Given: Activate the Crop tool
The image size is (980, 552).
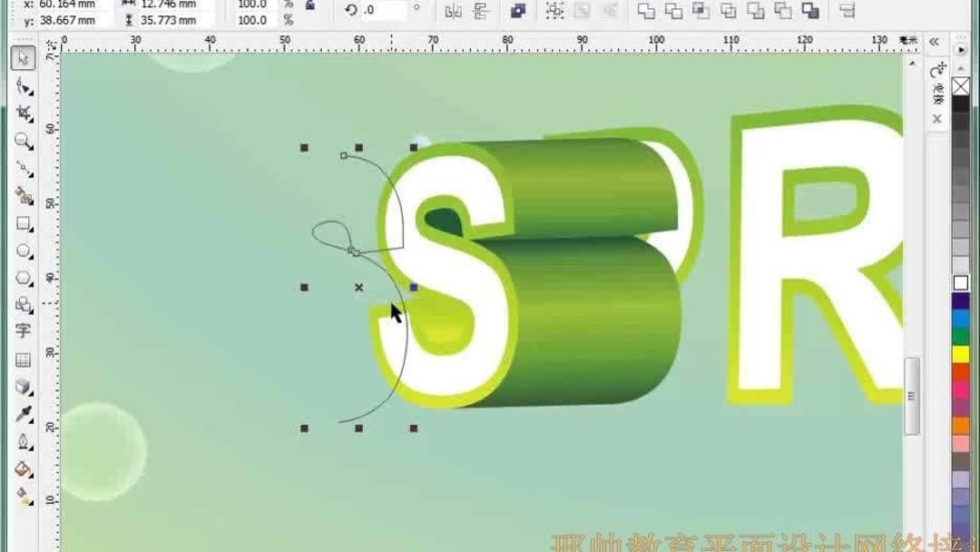Looking at the screenshot, I should point(22,113).
